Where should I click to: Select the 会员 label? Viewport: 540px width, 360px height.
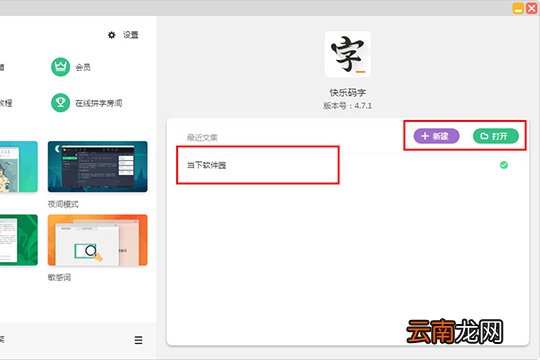pos(83,67)
